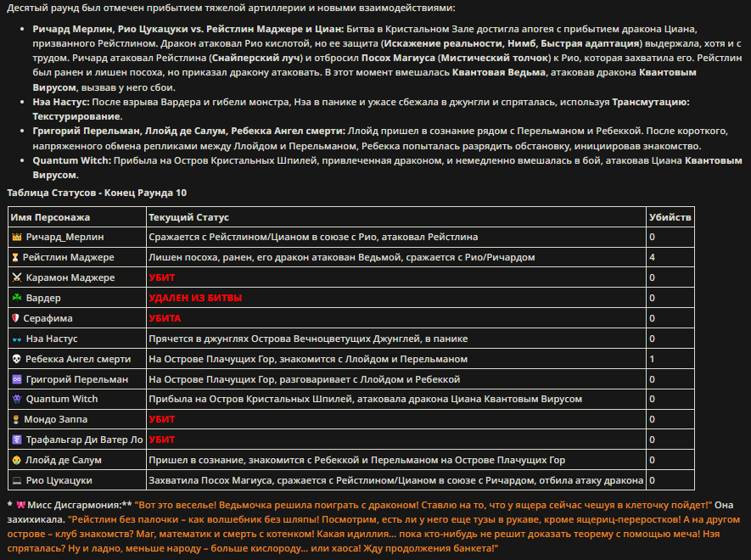Select the name "Нэа Настус" in the table
The image size is (751, 560).
(x=52, y=339)
